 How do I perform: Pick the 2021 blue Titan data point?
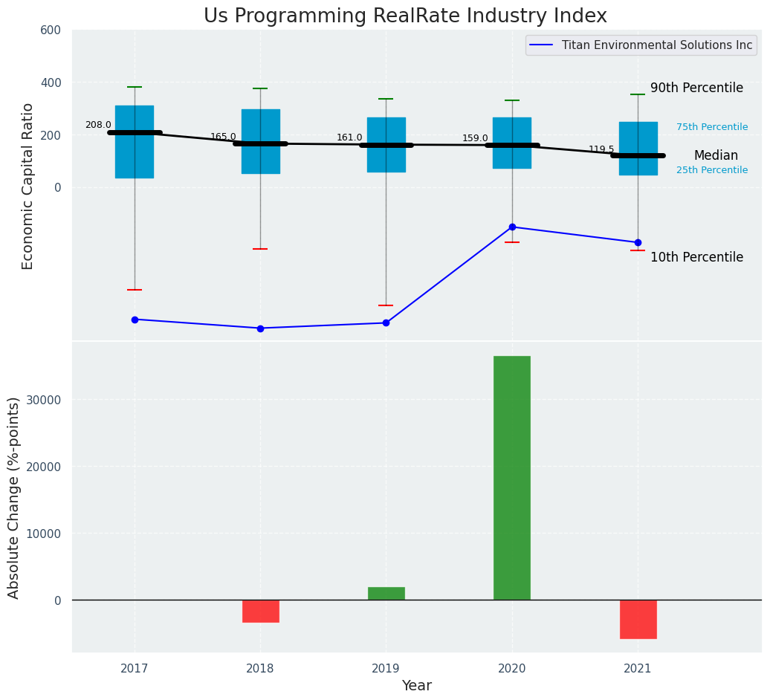click(x=638, y=242)
